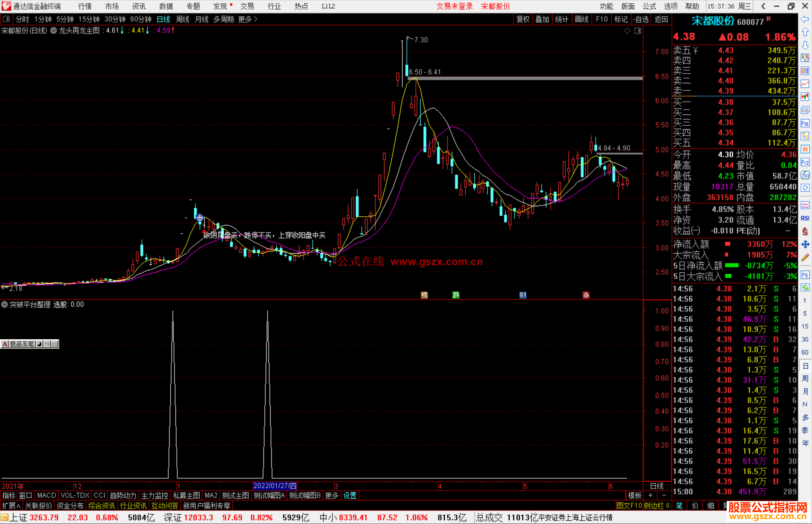This screenshot has height=524, width=812.
Task: Click the RSI indicator icon
Action: click(x=805, y=218)
